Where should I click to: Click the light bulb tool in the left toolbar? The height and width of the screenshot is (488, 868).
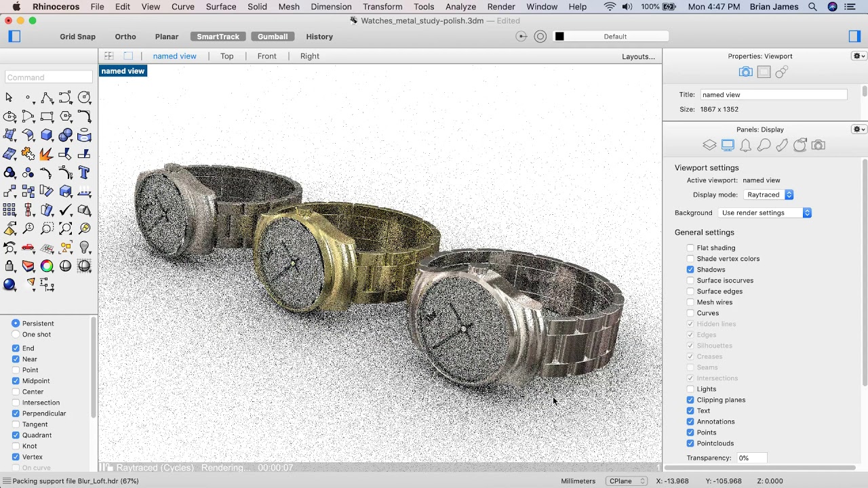(x=84, y=247)
